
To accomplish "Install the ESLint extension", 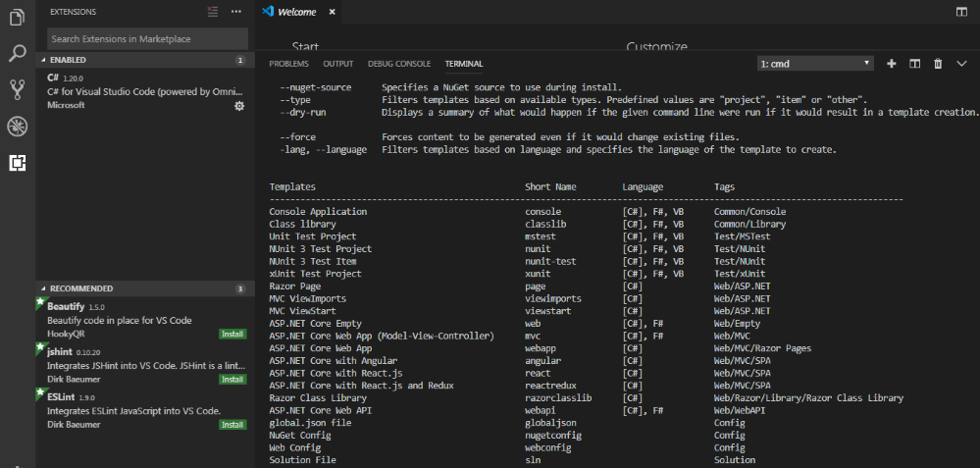I will point(232,425).
